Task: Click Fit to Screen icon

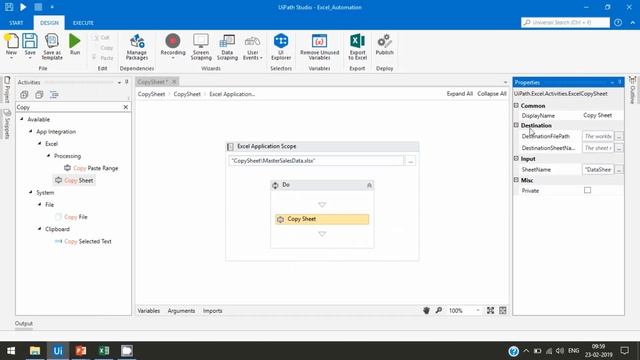Action: click(x=490, y=311)
